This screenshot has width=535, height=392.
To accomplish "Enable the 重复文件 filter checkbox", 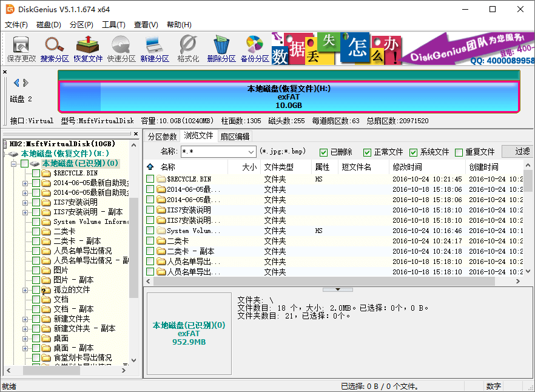I will (x=459, y=152).
